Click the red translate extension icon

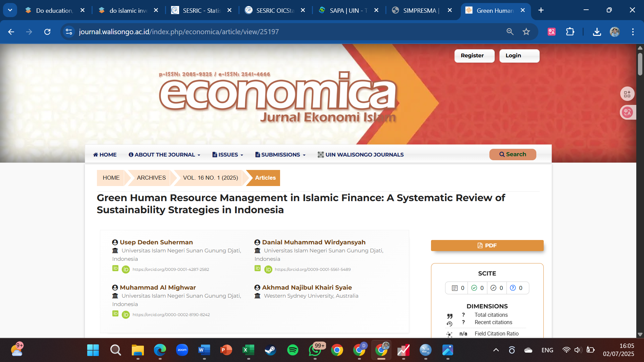[x=551, y=32]
